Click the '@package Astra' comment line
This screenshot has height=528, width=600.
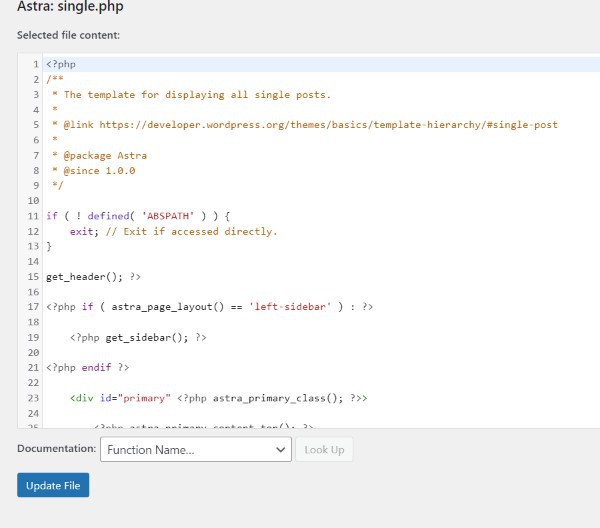pyautogui.click(x=99, y=155)
